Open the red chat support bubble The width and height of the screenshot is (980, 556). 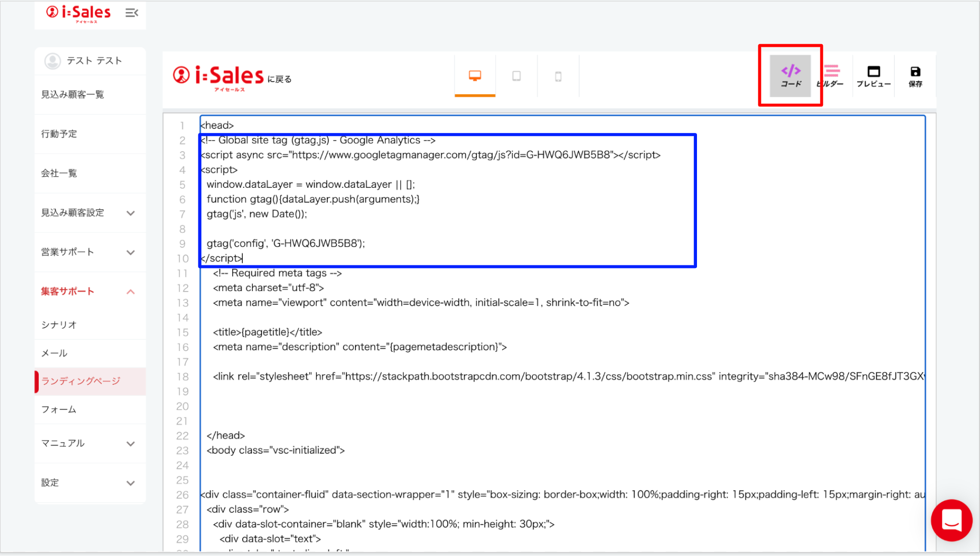click(x=951, y=520)
